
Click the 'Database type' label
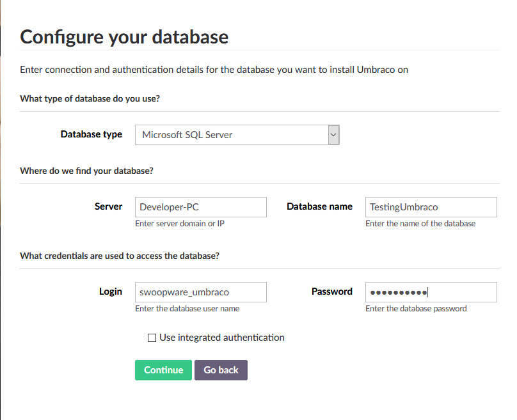[91, 134]
